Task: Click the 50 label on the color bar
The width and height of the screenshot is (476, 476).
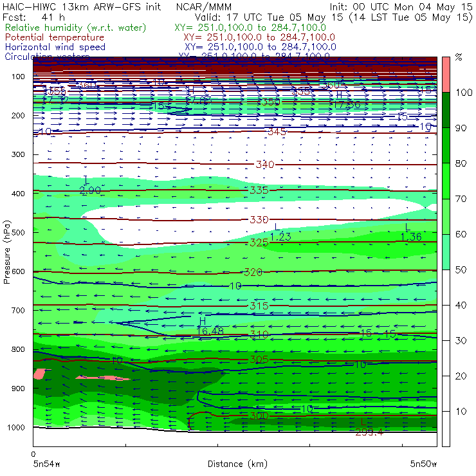Action: pos(461,270)
